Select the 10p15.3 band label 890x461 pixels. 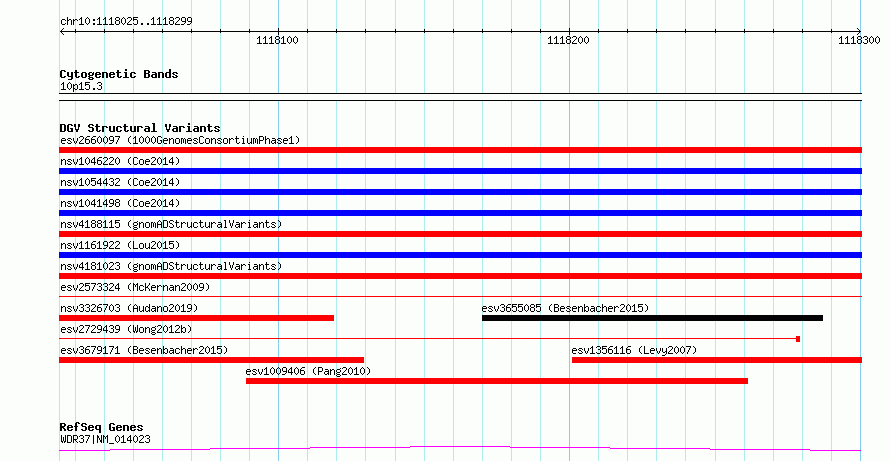tap(81, 87)
